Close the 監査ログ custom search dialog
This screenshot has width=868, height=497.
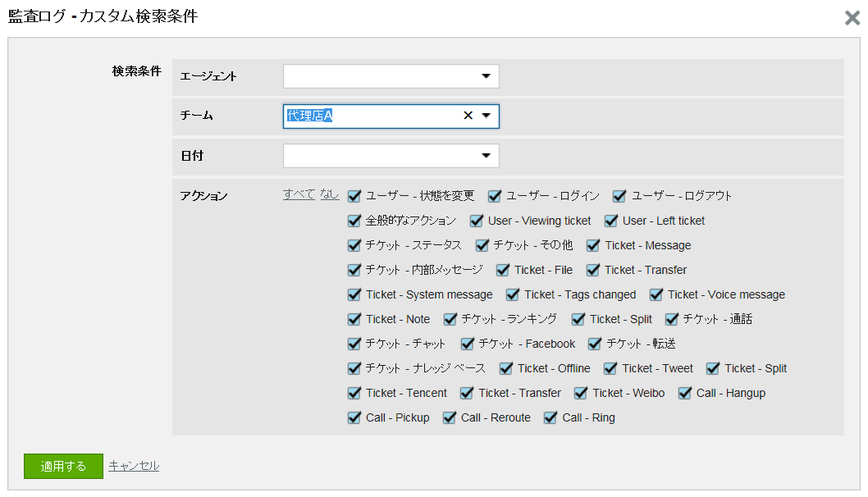coord(852,18)
